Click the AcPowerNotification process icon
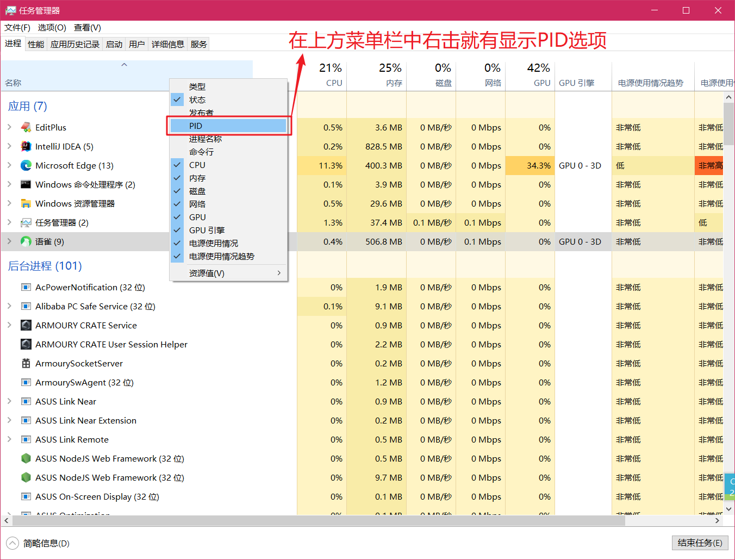 pos(26,287)
